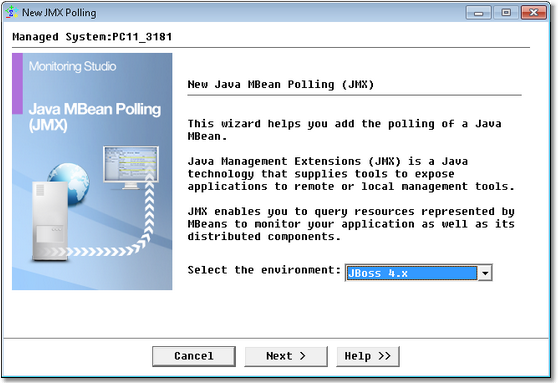
Task: Open the Help >> panel button
Action: click(368, 356)
